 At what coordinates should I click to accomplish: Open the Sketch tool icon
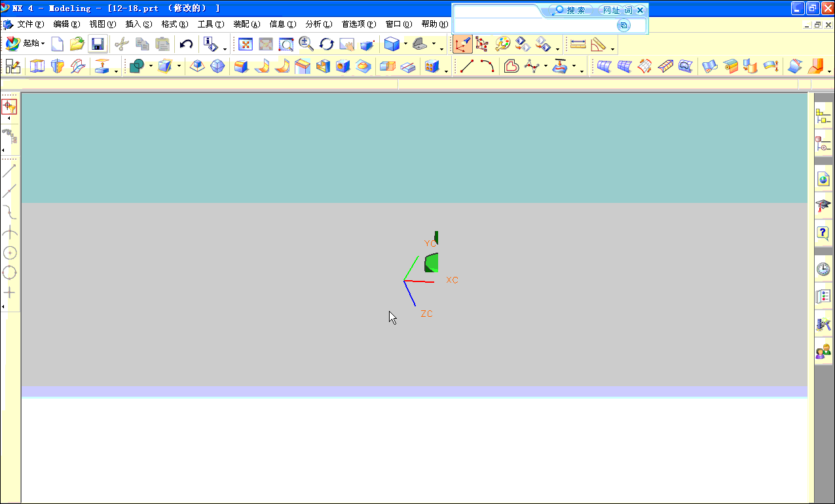click(x=13, y=66)
